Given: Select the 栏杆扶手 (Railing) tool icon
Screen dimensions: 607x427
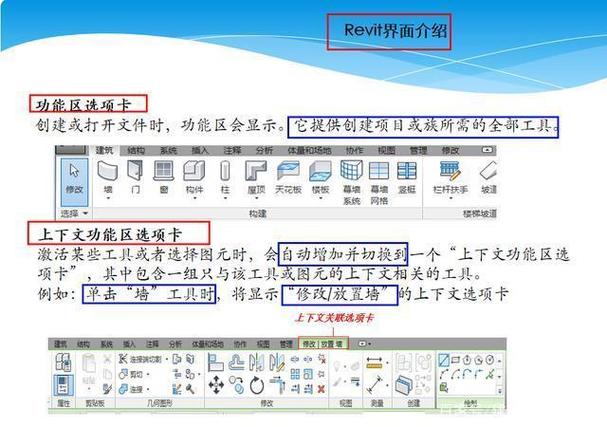Looking at the screenshot, I should coord(450,171).
